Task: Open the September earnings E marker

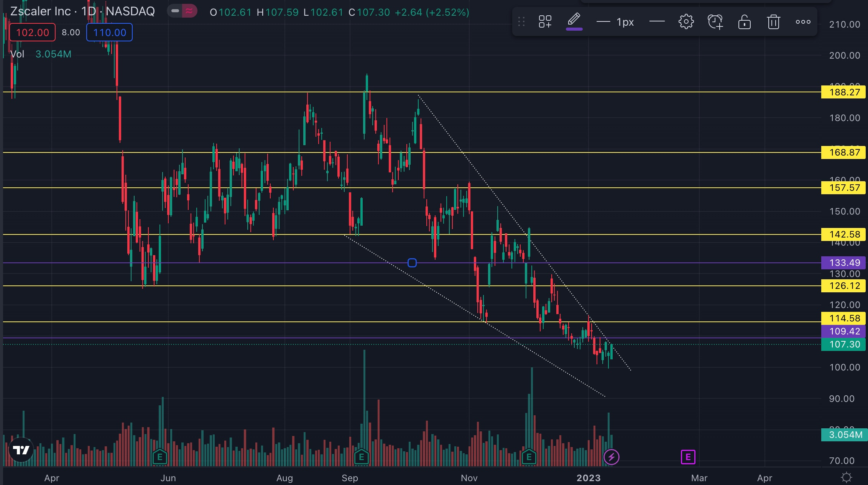Action: 361,457
